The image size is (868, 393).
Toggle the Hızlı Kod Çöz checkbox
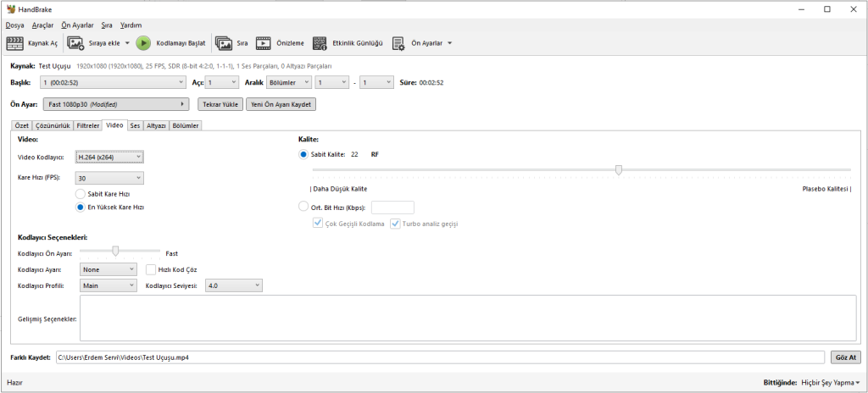[151, 269]
